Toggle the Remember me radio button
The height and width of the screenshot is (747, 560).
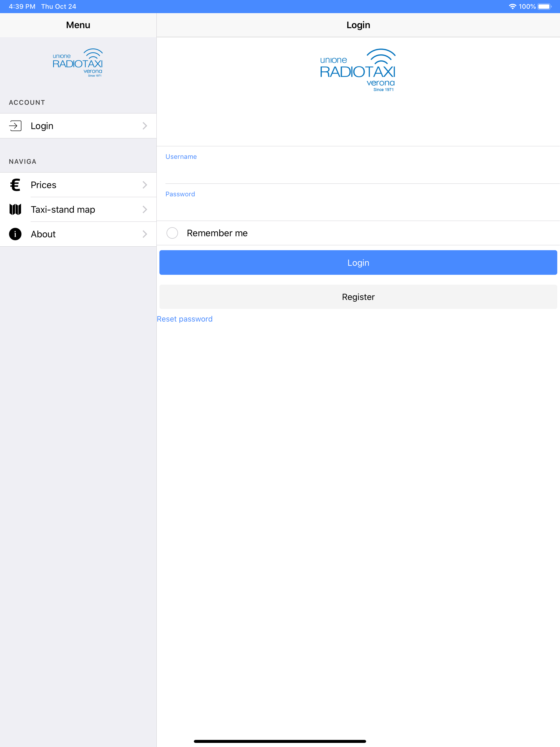(172, 233)
